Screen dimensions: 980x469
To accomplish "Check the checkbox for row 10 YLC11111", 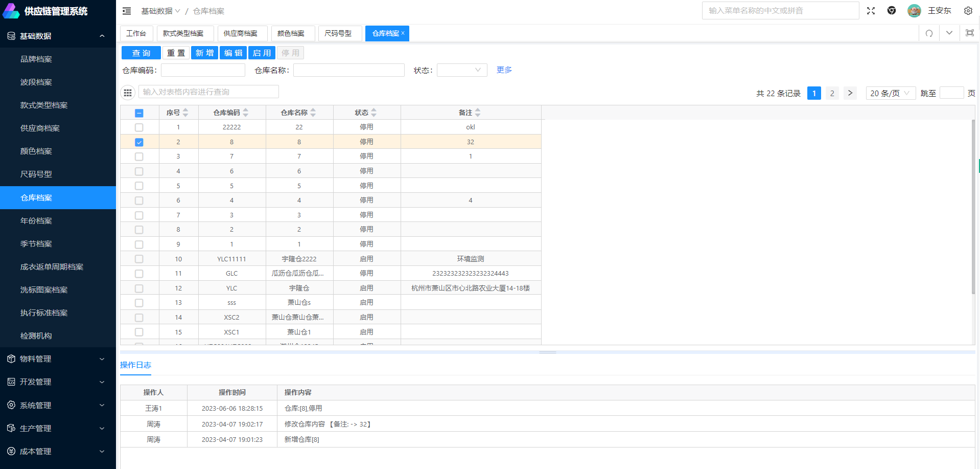I will 139,259.
